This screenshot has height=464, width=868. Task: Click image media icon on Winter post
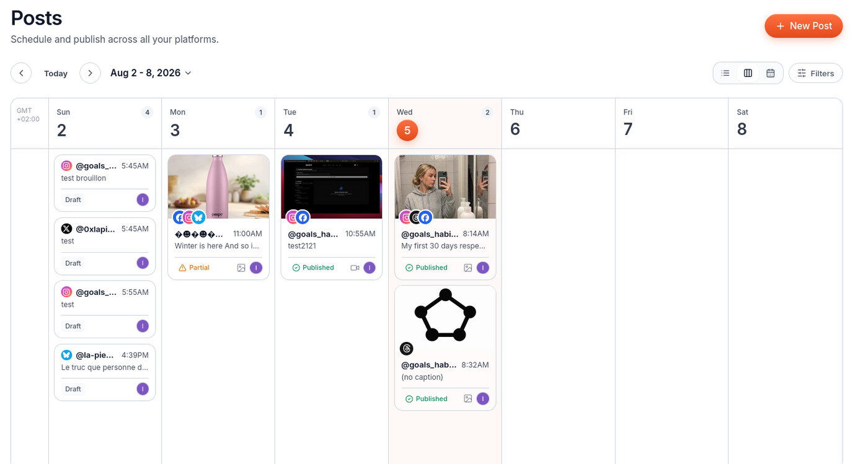(241, 268)
